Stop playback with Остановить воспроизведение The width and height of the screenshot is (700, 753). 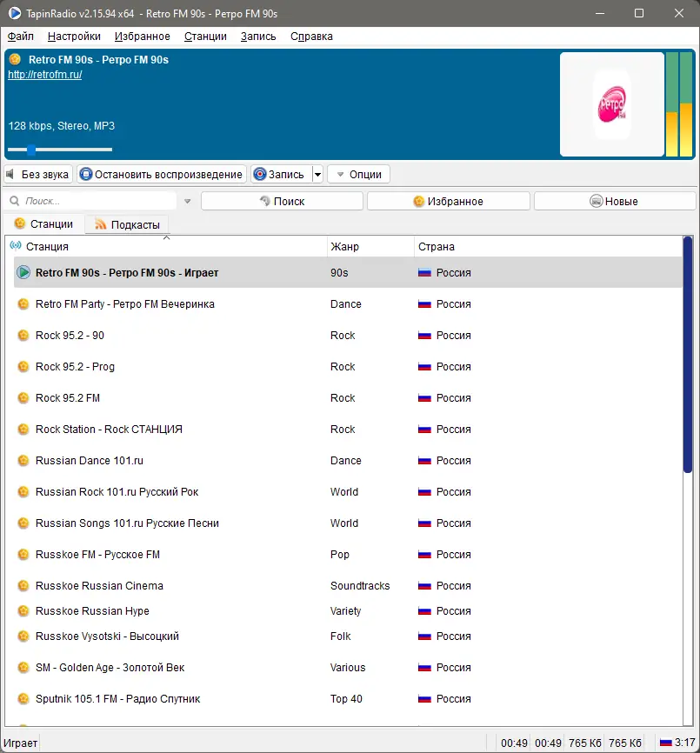point(162,174)
